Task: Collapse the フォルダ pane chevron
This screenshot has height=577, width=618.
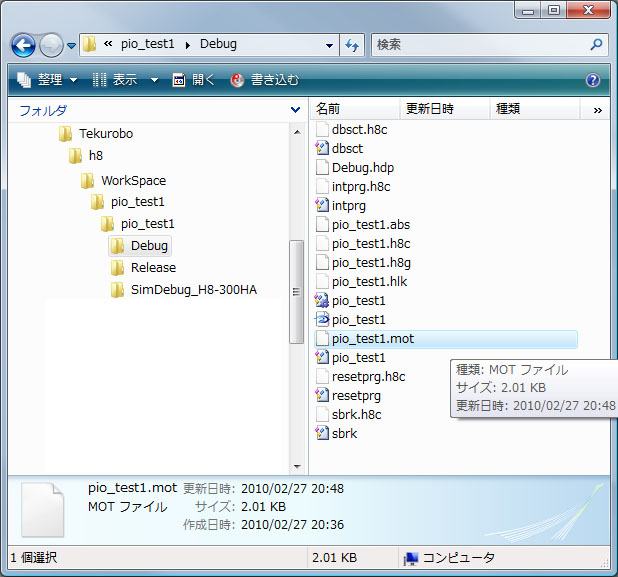Action: tap(295, 110)
